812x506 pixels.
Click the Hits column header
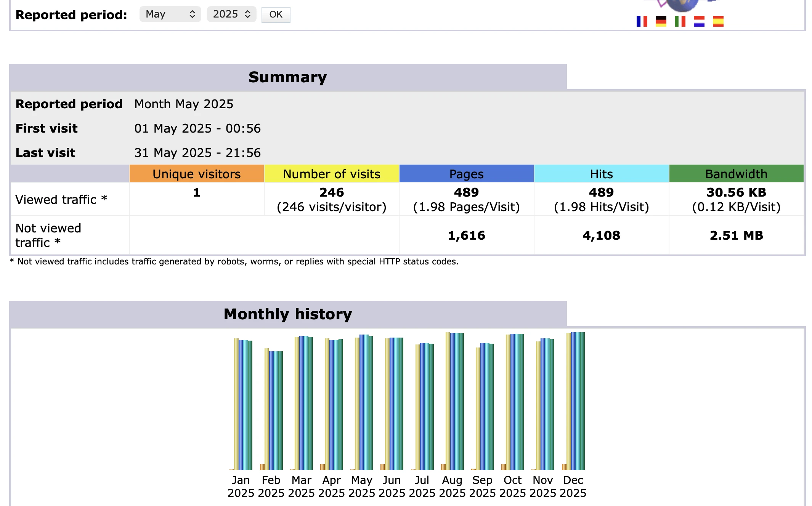point(602,174)
